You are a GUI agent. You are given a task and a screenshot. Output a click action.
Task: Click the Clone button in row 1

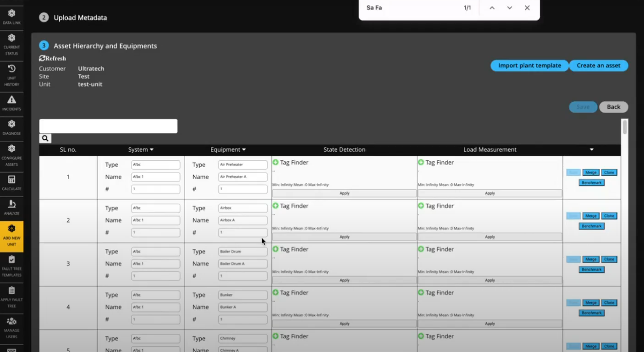609,172
